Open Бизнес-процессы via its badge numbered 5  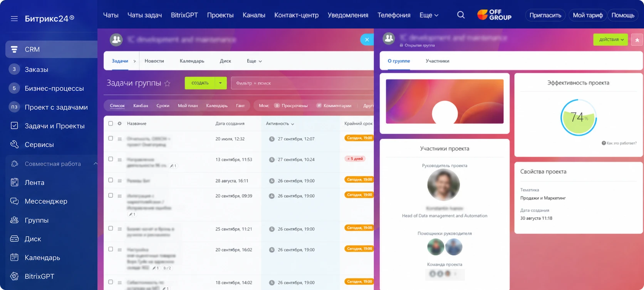coord(14,88)
